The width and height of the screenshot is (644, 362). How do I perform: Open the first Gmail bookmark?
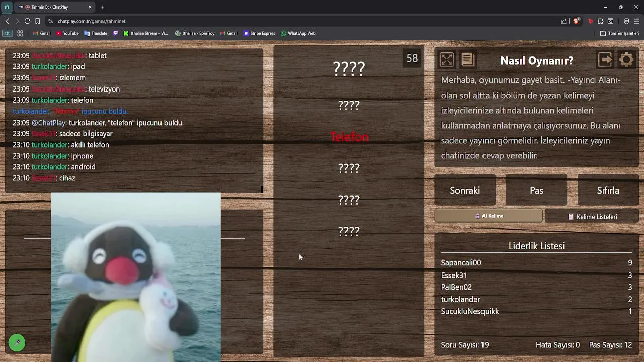pos(41,33)
